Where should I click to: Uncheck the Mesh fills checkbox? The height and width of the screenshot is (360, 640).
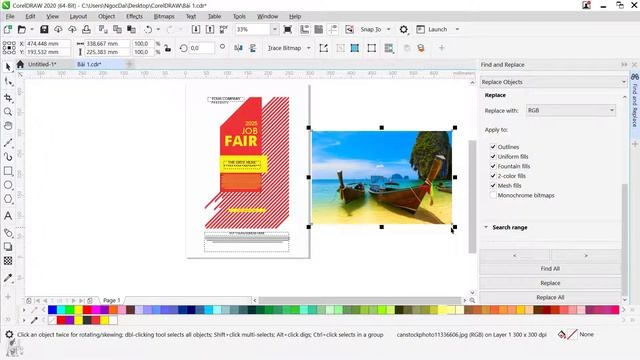click(493, 185)
